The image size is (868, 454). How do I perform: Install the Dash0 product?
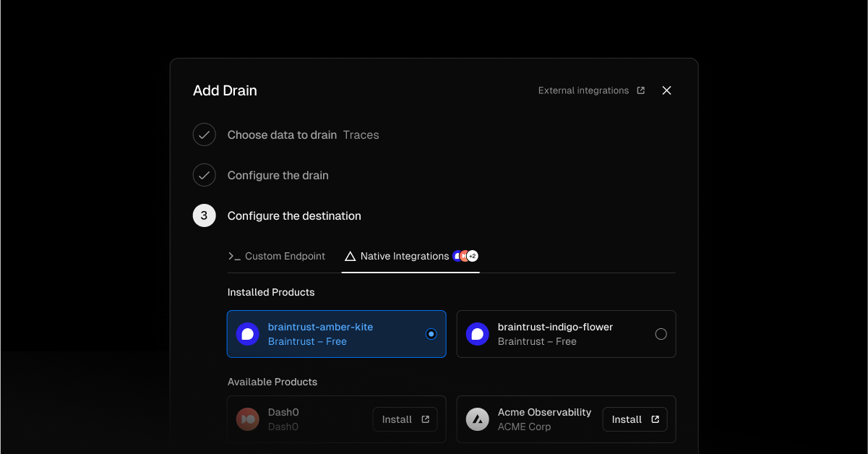click(405, 419)
